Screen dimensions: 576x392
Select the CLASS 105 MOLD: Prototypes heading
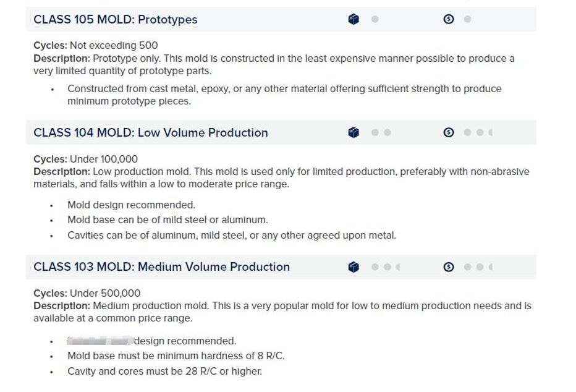(116, 19)
